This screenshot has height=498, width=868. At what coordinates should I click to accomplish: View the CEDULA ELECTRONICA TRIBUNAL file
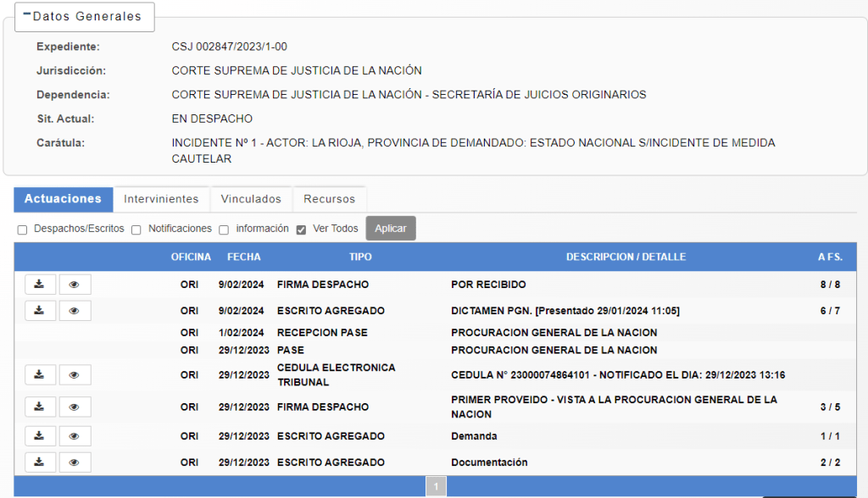[75, 374]
